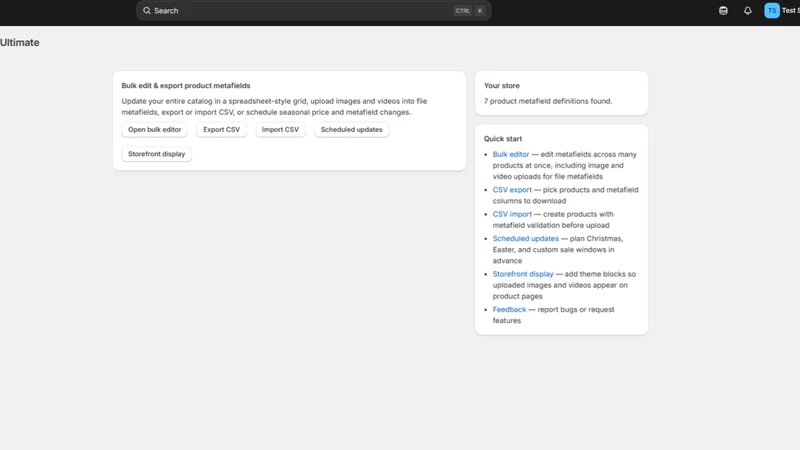Screen dimensions: 800x450
Task: Open the TS account avatar menu
Action: tap(771, 11)
